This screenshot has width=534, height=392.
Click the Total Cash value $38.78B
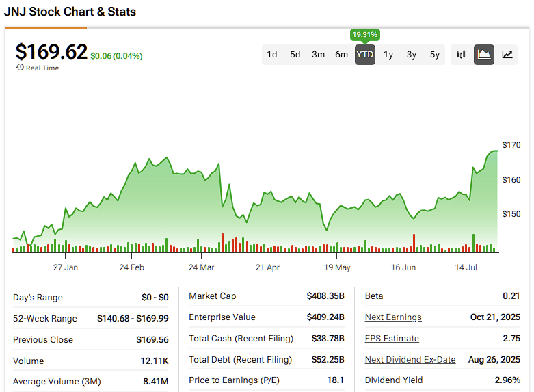click(328, 339)
